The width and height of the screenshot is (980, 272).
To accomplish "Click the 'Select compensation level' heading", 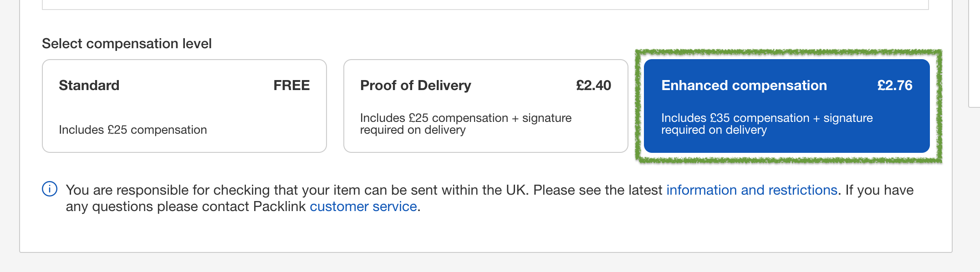I will (x=127, y=44).
